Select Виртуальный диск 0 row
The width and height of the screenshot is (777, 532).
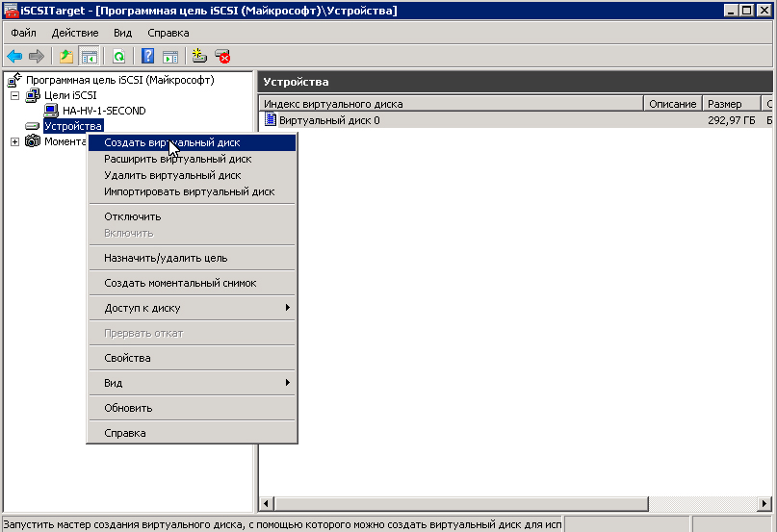515,120
